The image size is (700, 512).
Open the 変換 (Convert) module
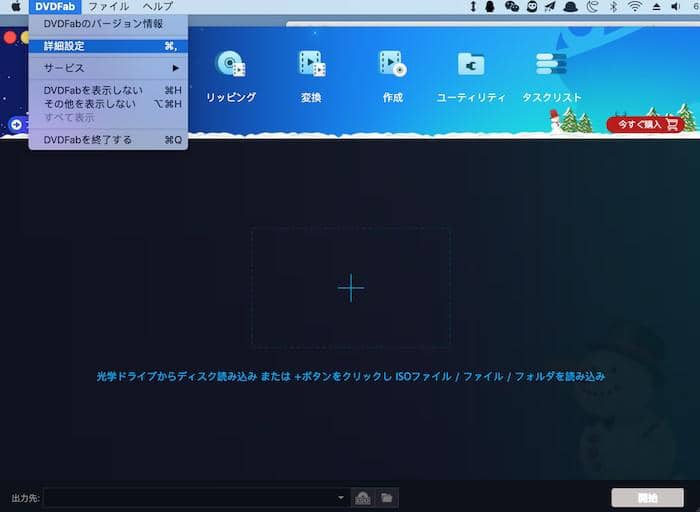click(311, 76)
